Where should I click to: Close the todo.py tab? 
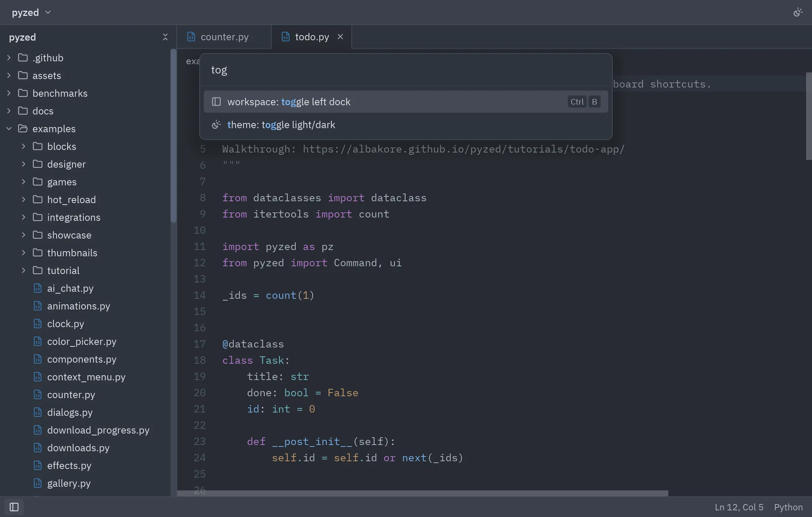pos(340,37)
